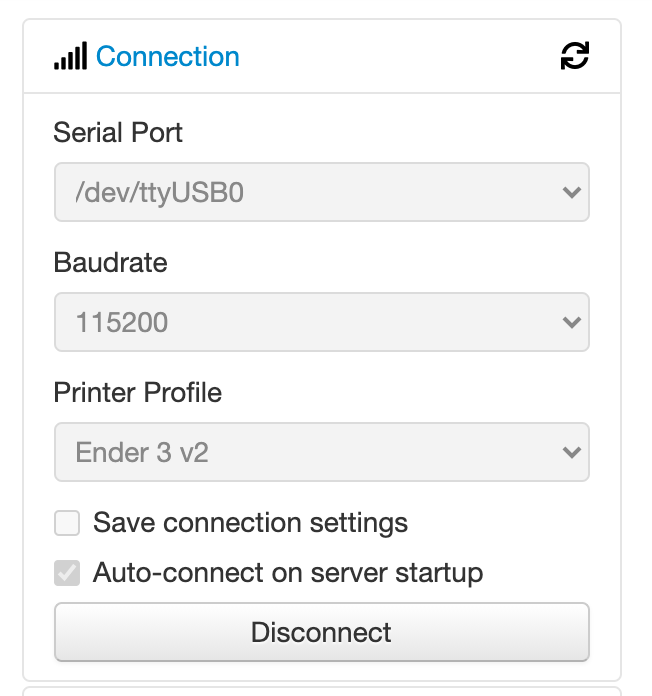652x696 pixels.
Task: Refresh the serial port list
Action: click(575, 56)
